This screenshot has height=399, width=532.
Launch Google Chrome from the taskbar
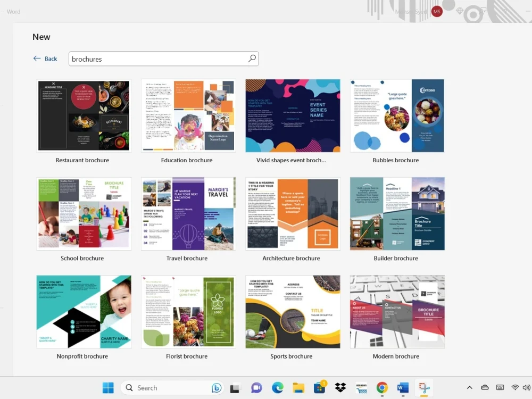(382, 388)
